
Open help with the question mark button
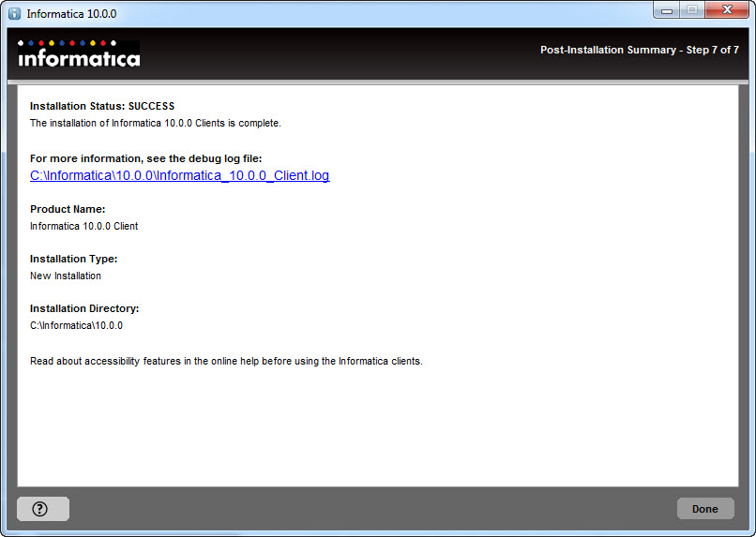pyautogui.click(x=43, y=509)
